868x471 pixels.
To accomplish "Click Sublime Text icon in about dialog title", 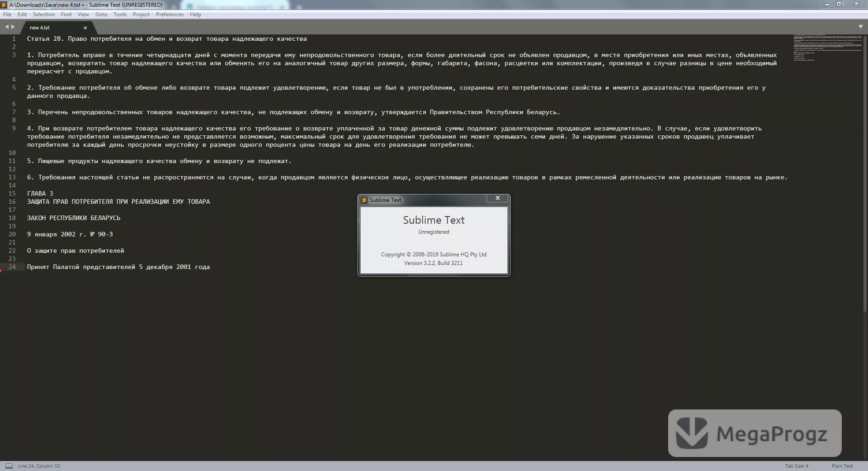I will [364, 200].
